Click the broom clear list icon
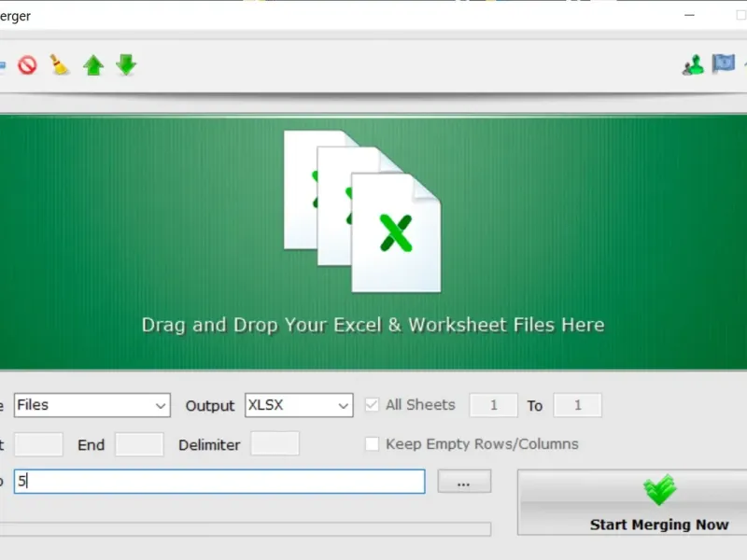The image size is (747, 560). tap(59, 64)
